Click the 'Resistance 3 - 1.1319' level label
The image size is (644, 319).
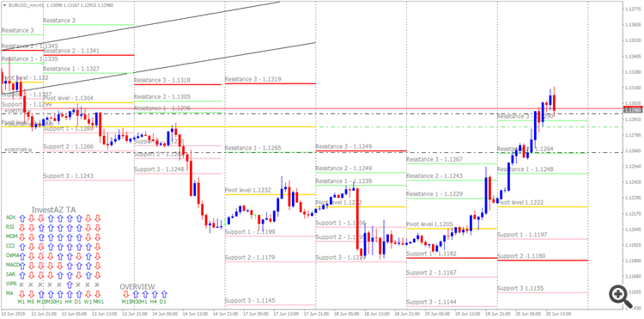(x=252, y=79)
